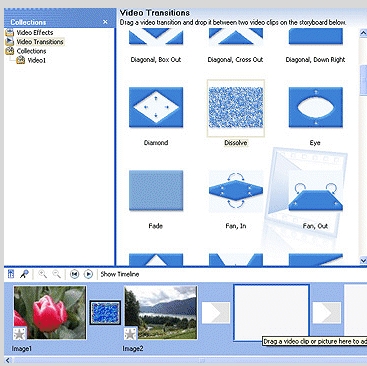Click the empty transition cell after Image2
Viewport: 367px width, 366px height.
coord(216,313)
